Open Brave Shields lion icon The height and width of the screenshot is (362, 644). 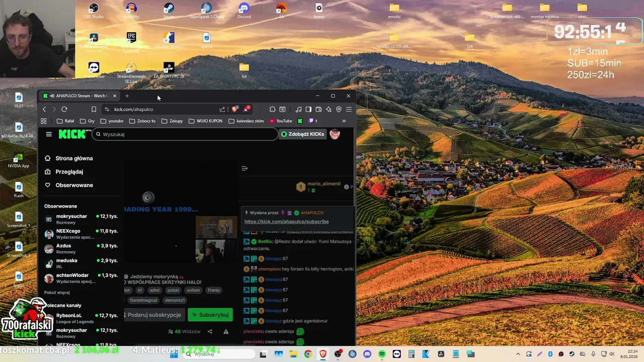click(x=235, y=109)
